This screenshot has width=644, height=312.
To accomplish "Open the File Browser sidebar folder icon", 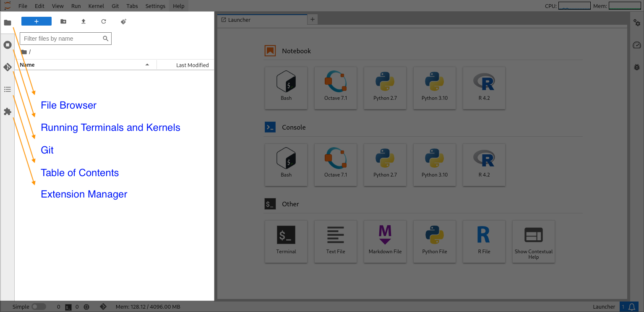I will point(8,23).
